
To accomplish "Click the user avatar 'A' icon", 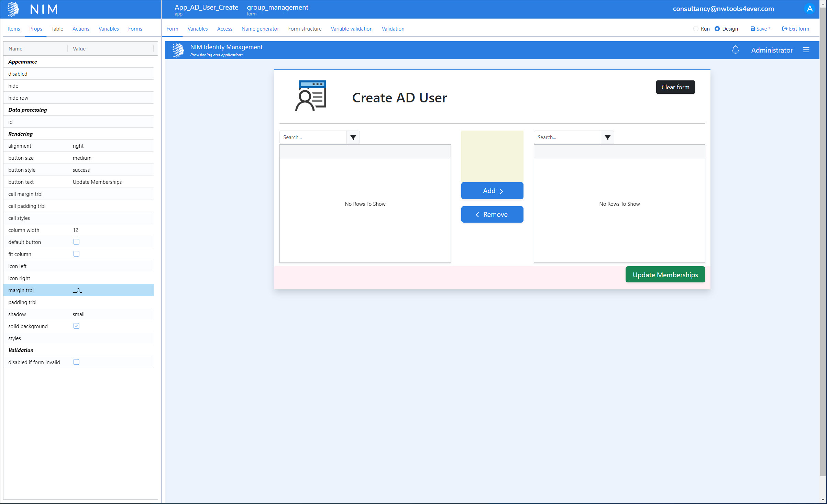I will (x=809, y=9).
